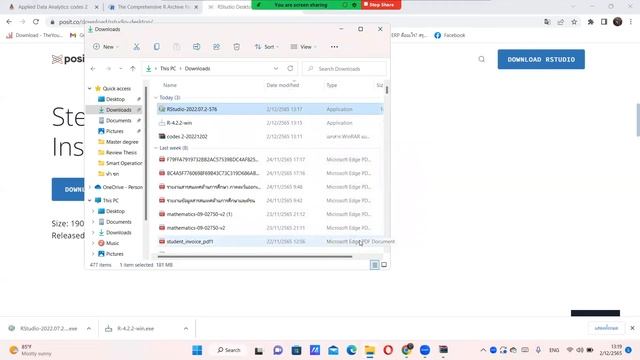This screenshot has width=640, height=360.
Task: Click the DOWNLOAD RSTUDIO button
Action: (541, 59)
